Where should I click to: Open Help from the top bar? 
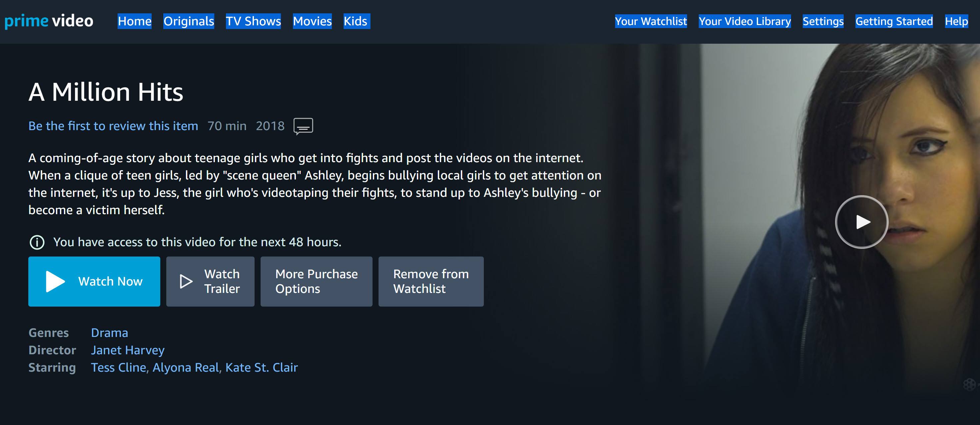956,21
